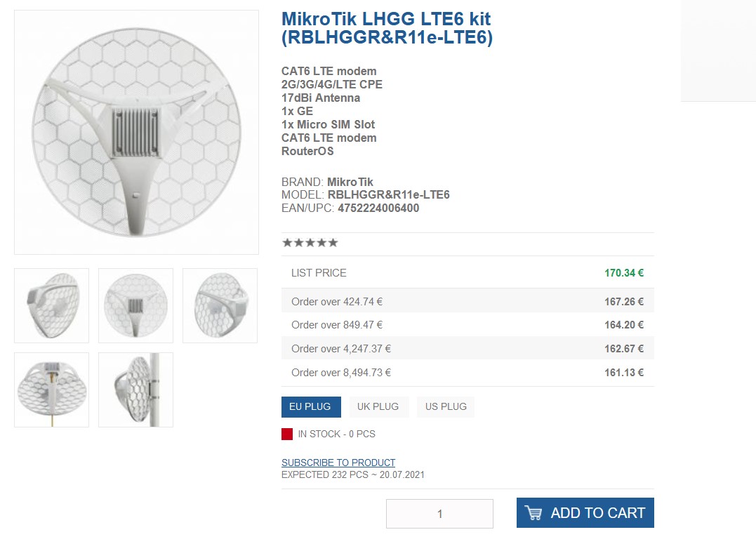Screen dimensions: 756x558
Task: Click the five-star rating icons
Action: (310, 243)
